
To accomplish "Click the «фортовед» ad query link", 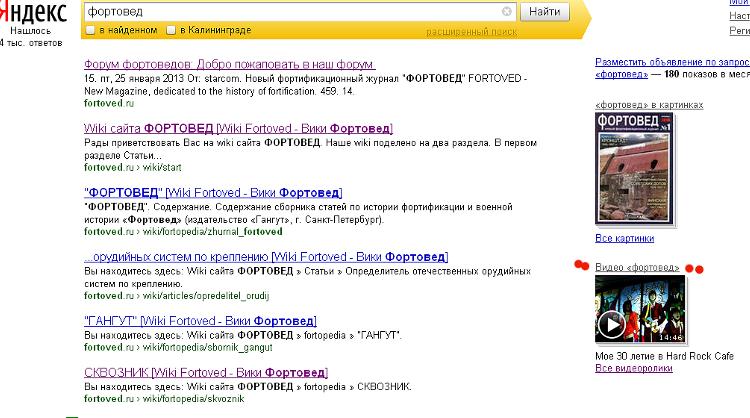I will point(621,74).
